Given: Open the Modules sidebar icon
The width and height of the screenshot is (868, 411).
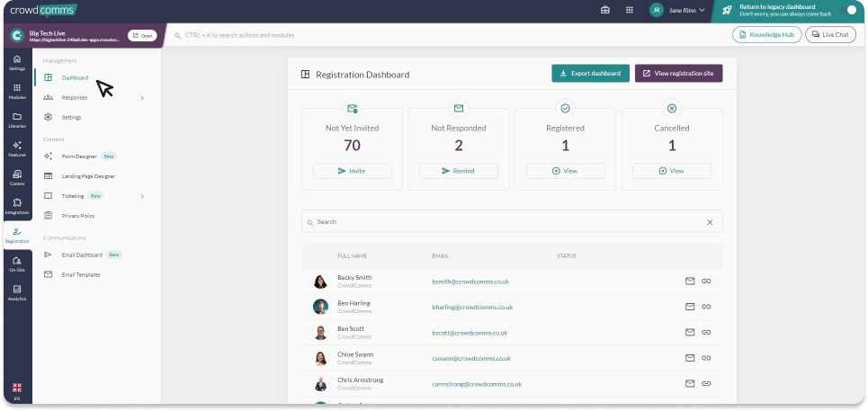Looking at the screenshot, I should click(x=16, y=91).
